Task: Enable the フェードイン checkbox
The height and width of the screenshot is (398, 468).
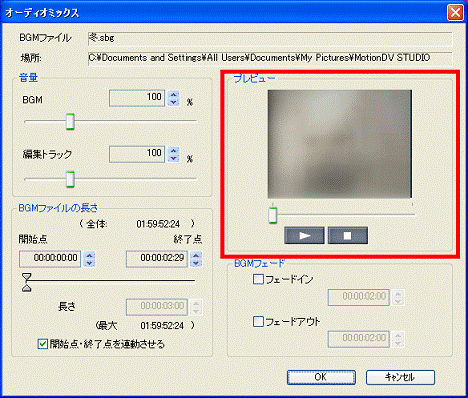Action: click(x=258, y=279)
